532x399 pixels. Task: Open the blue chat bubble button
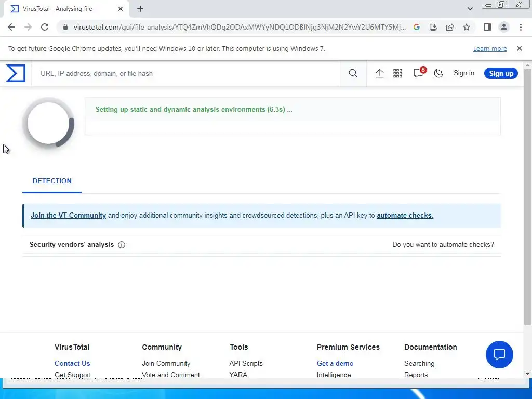pos(499,354)
